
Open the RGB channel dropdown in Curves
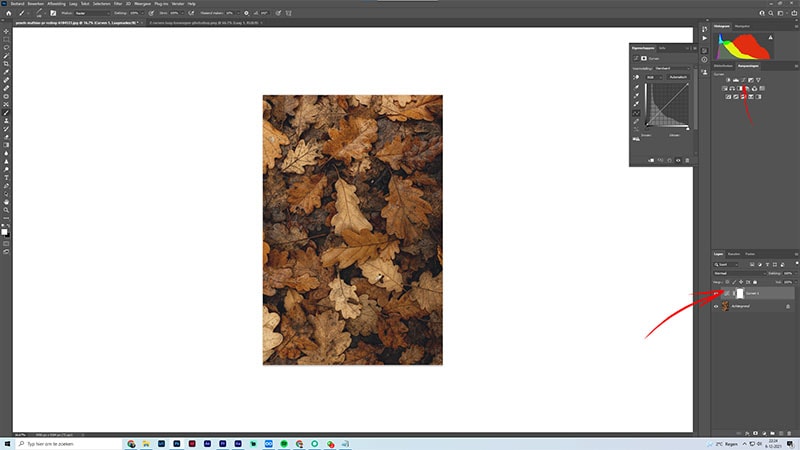pyautogui.click(x=654, y=77)
